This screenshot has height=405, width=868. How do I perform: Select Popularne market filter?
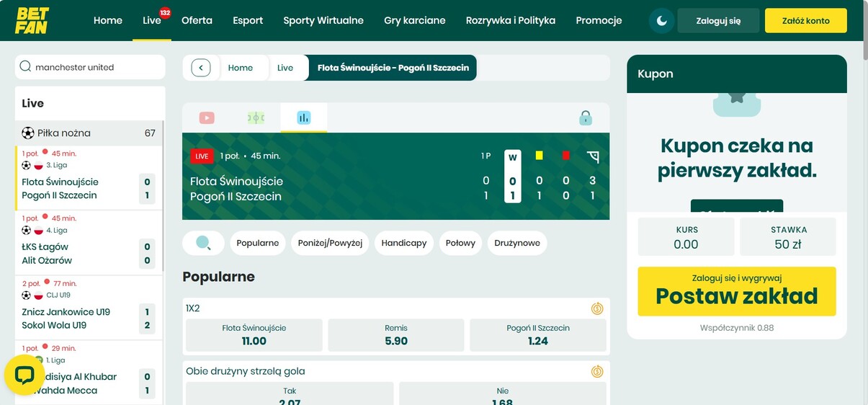[x=258, y=243]
